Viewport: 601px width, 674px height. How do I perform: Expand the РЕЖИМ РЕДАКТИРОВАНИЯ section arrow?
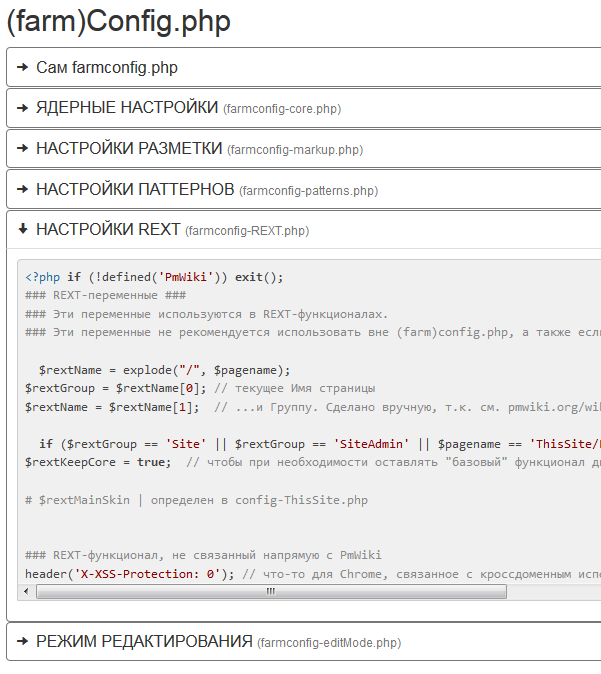point(22,641)
